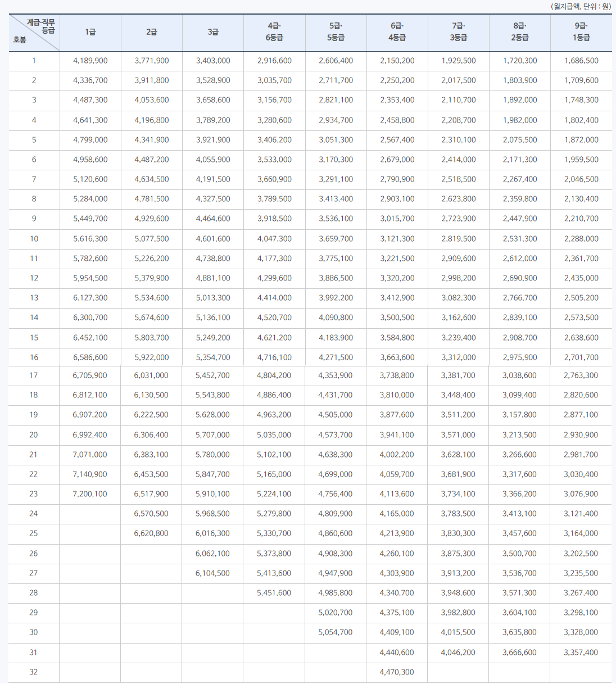Select the 3,830,300 value
Image resolution: width=616 pixels, height=693 pixels.
(x=458, y=533)
